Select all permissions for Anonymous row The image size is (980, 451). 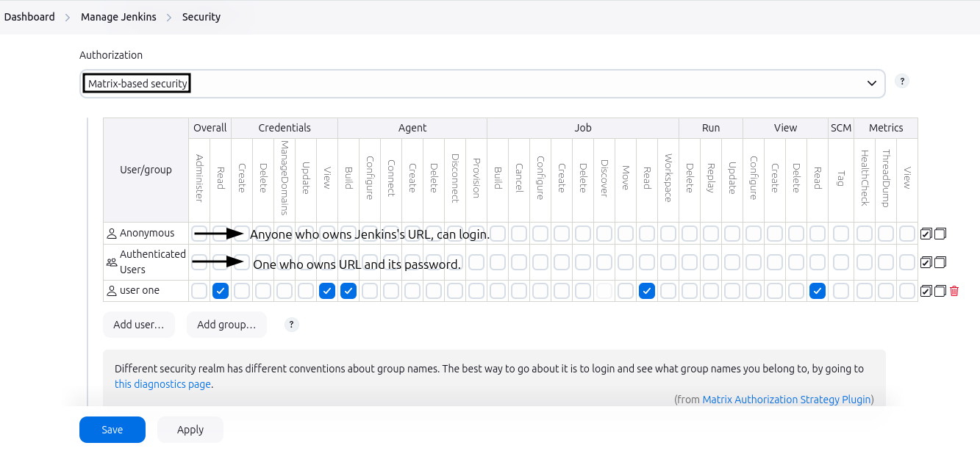click(926, 234)
